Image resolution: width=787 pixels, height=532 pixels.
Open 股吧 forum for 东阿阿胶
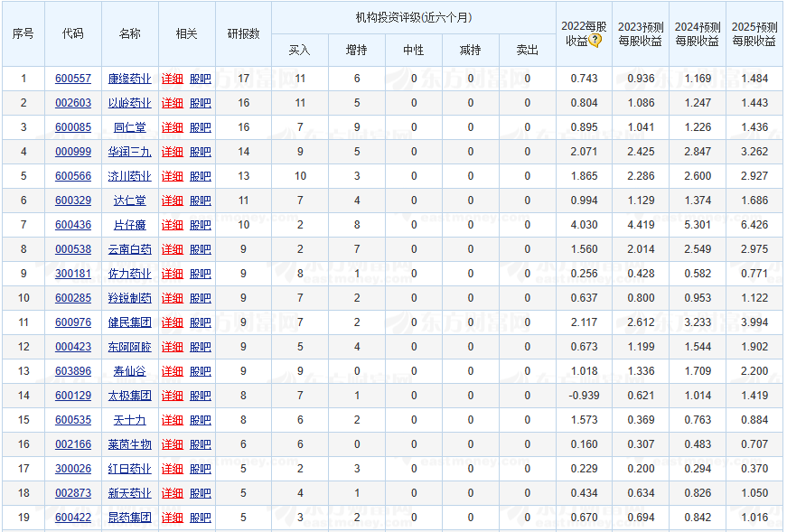201,347
